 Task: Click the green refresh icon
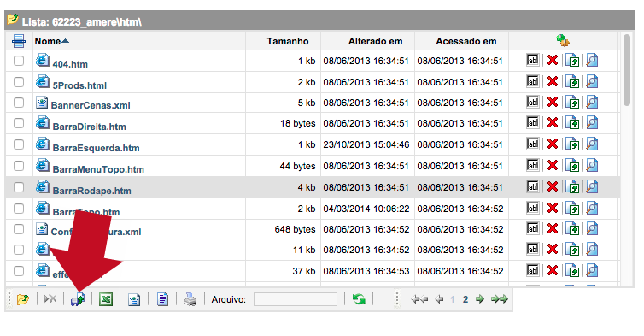pyautogui.click(x=359, y=299)
